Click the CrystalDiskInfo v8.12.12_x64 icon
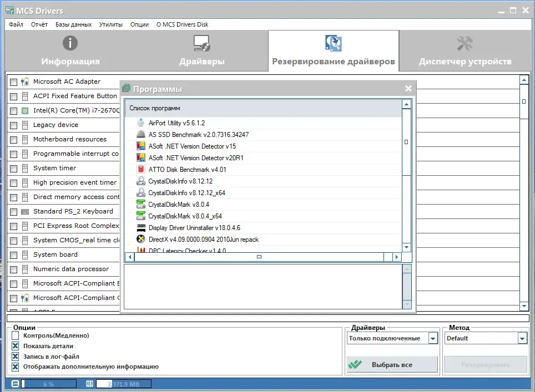 tap(140, 192)
